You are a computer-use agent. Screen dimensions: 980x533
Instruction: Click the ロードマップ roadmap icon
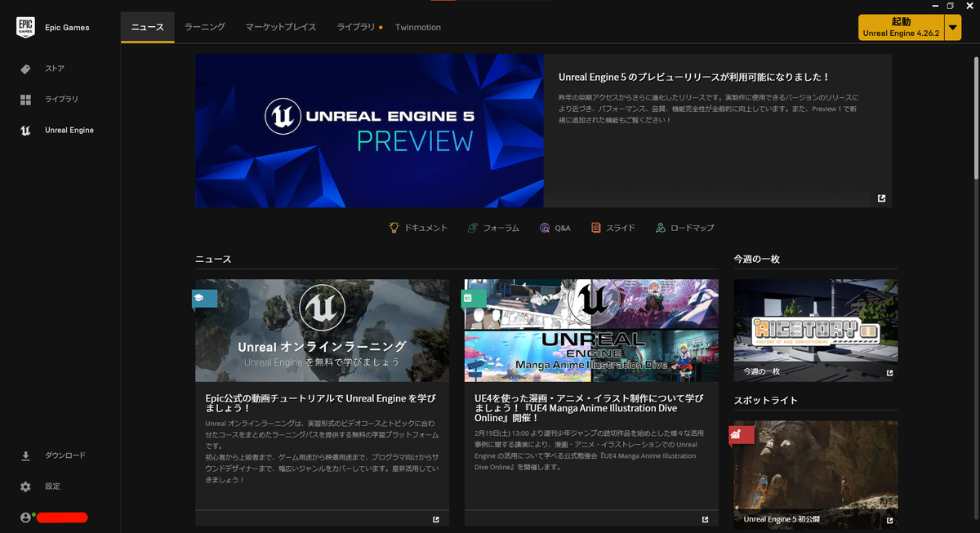[x=661, y=228]
